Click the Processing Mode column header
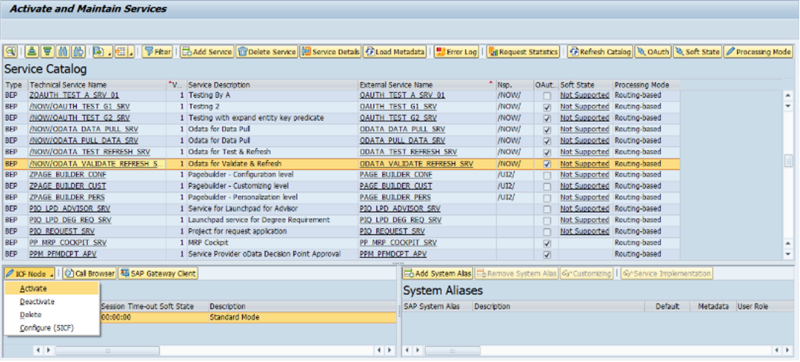The height and width of the screenshot is (362, 800). (646, 85)
